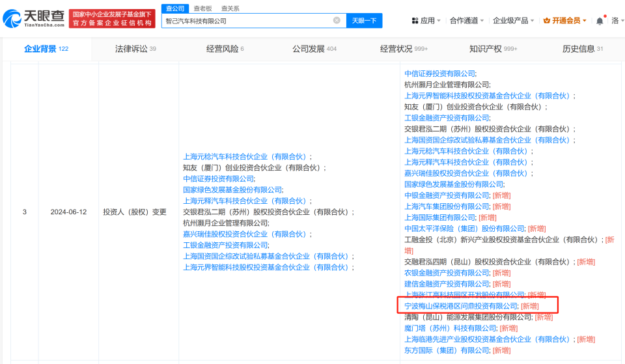Open 上海汽车集团股份有限公司 link
The width and height of the screenshot is (625, 364).
click(x=447, y=206)
